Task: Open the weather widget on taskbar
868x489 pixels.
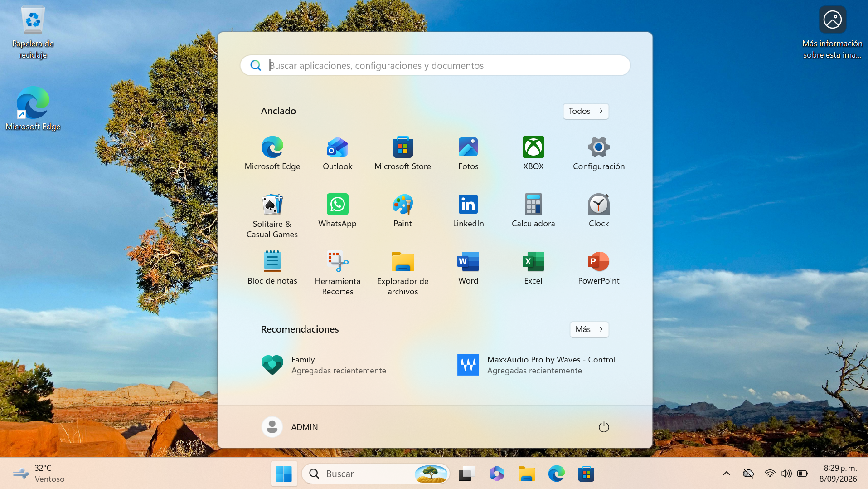Action: pos(39,474)
